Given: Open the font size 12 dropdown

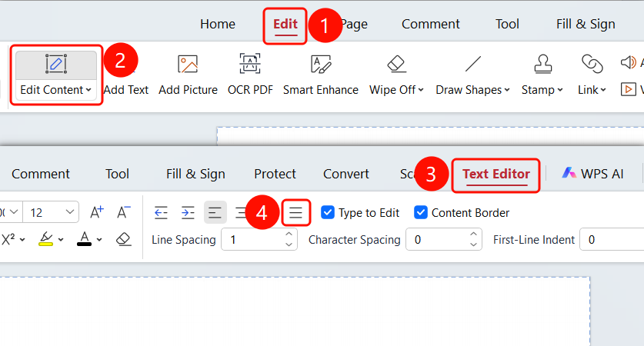Looking at the screenshot, I should coord(51,212).
